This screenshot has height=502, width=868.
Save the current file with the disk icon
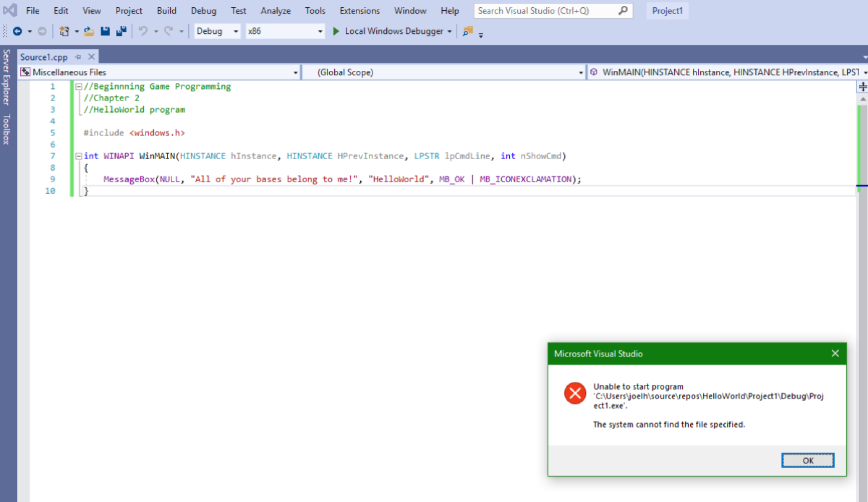105,31
